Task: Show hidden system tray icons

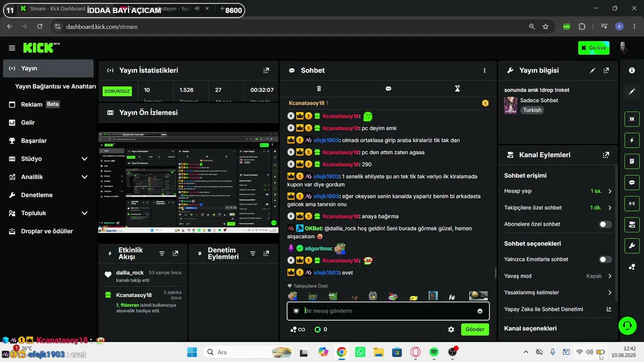Action: coord(526,352)
